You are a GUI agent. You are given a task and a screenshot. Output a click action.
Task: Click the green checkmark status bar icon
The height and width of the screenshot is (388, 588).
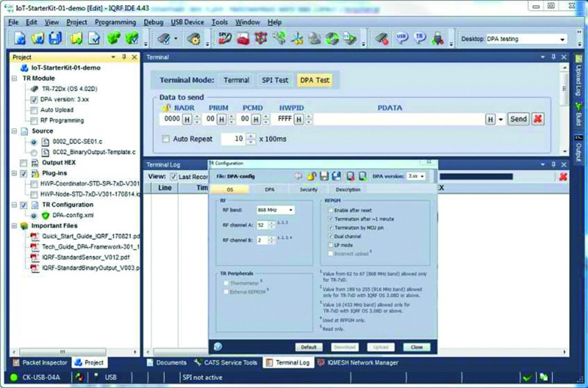point(527,377)
